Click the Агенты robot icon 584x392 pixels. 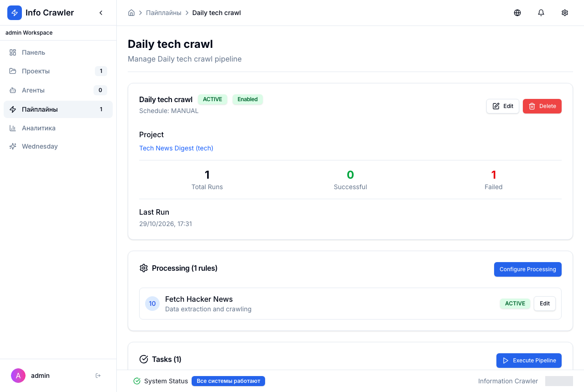click(13, 90)
